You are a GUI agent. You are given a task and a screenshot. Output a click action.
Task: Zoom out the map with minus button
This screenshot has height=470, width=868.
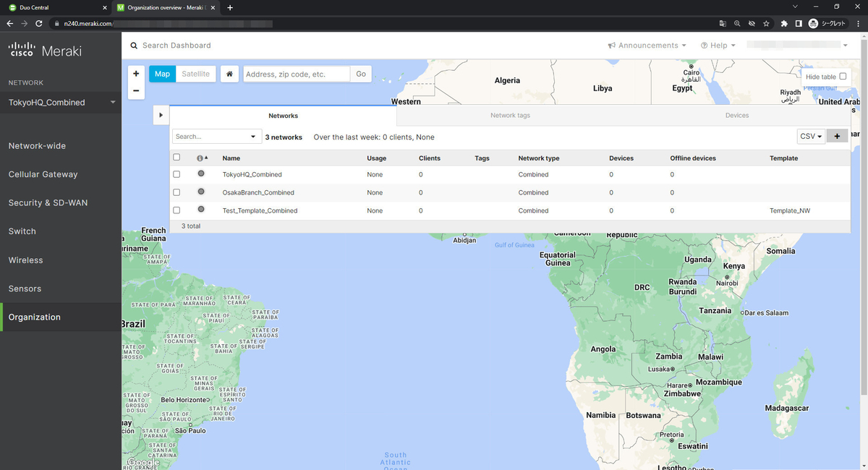(x=136, y=91)
